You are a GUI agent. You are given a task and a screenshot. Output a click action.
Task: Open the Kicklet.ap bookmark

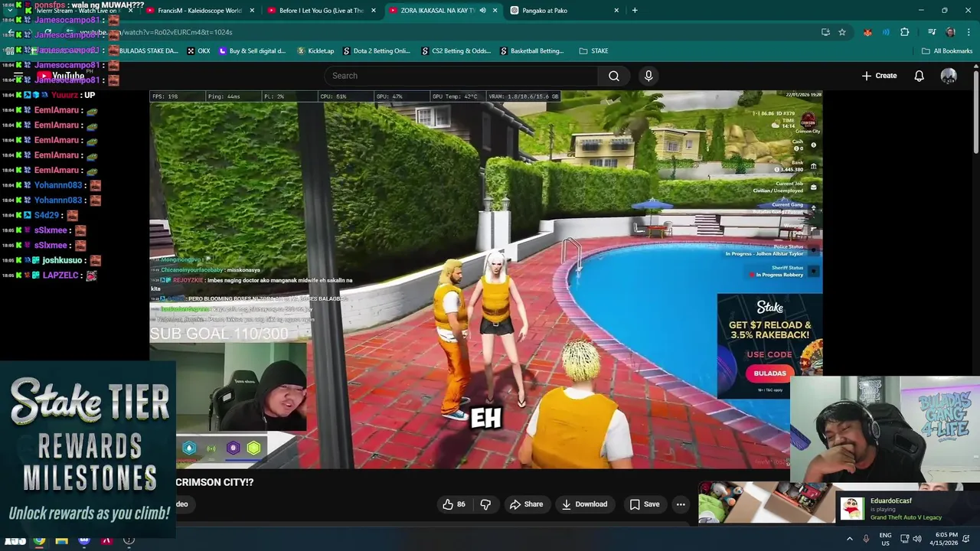pos(315,51)
